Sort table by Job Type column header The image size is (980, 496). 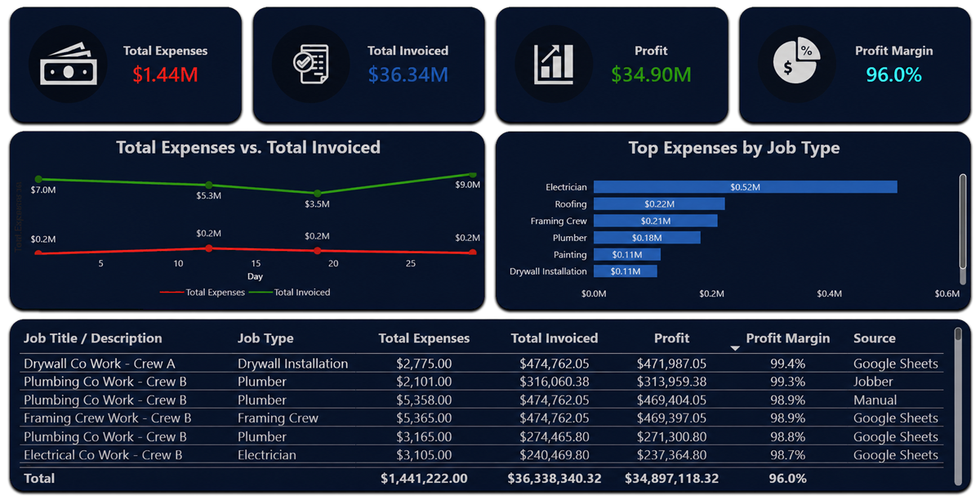click(265, 338)
